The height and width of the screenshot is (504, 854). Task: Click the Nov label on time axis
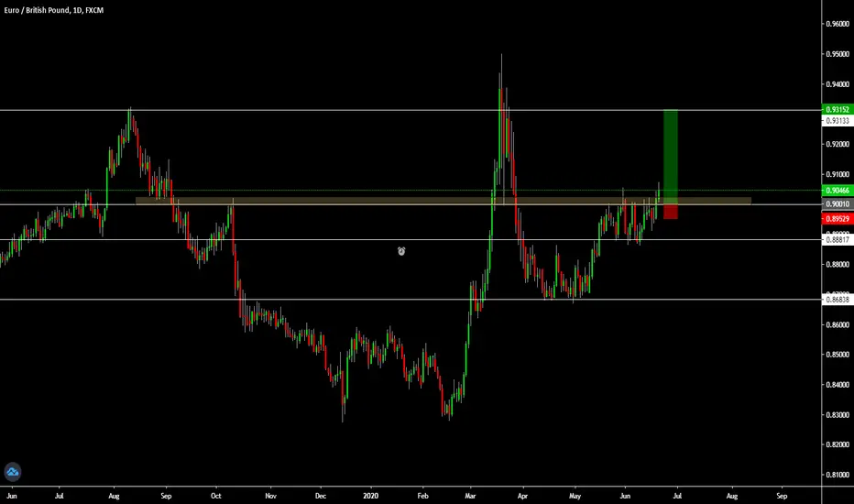click(x=270, y=496)
